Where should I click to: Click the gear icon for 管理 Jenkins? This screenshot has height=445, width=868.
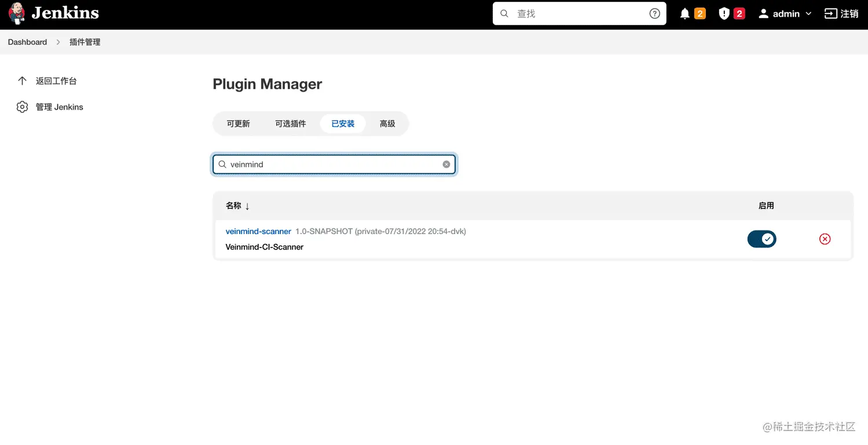click(22, 107)
